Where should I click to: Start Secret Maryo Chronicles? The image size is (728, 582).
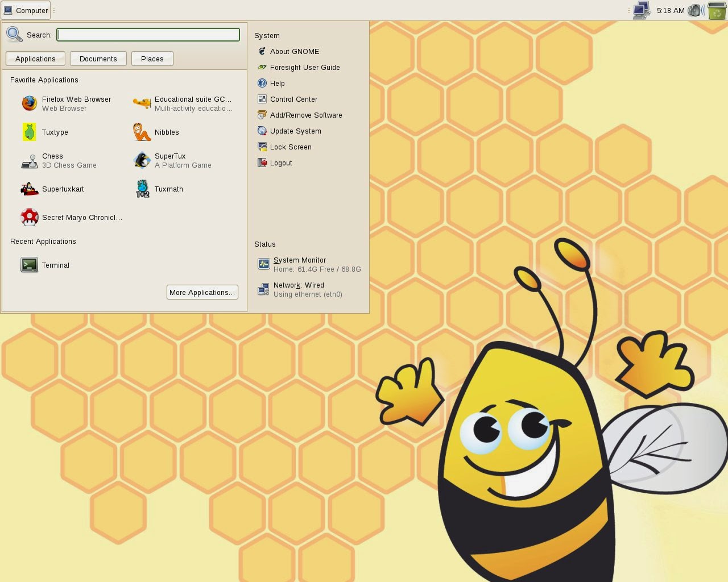point(81,218)
